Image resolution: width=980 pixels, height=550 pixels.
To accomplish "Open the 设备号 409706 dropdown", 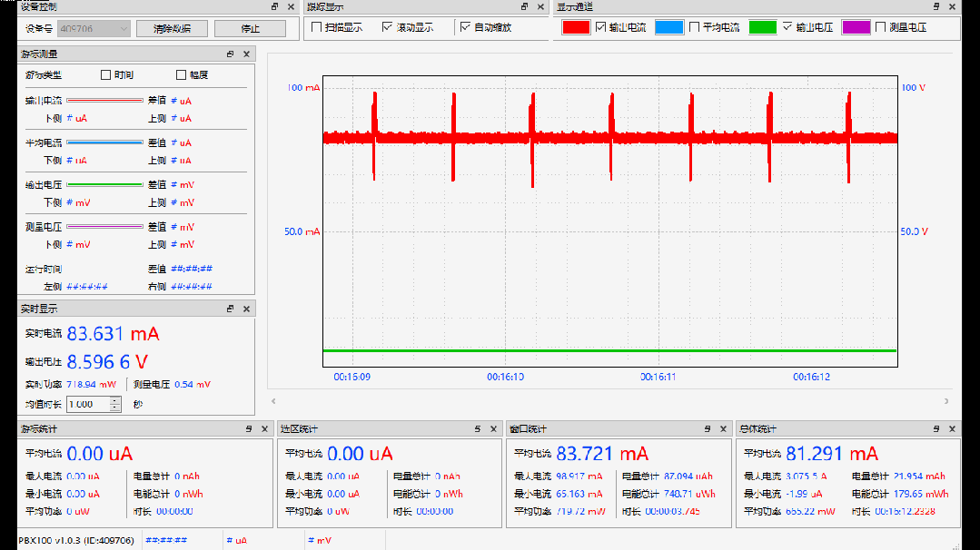I will tap(94, 29).
